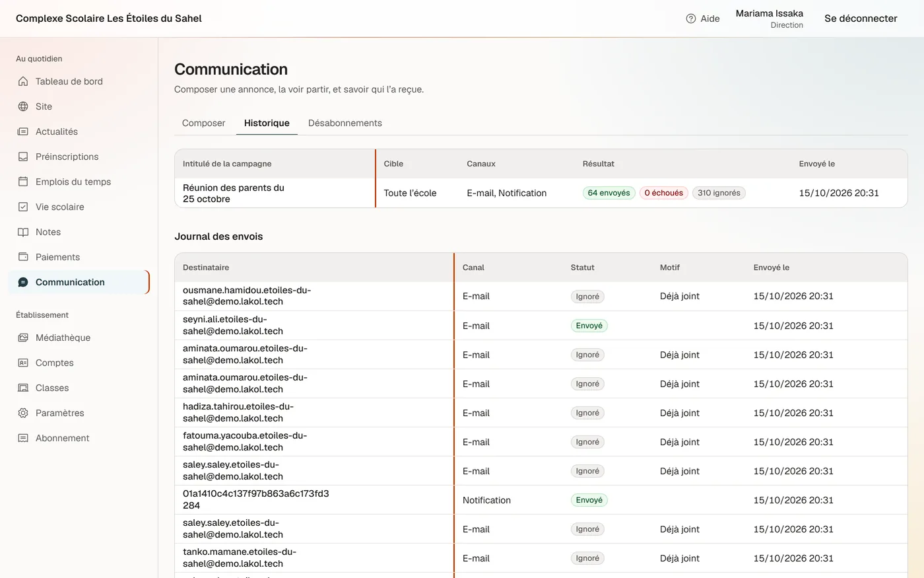Viewport: 924px width, 578px height.
Task: Switch to the Composer tab
Action: point(203,123)
